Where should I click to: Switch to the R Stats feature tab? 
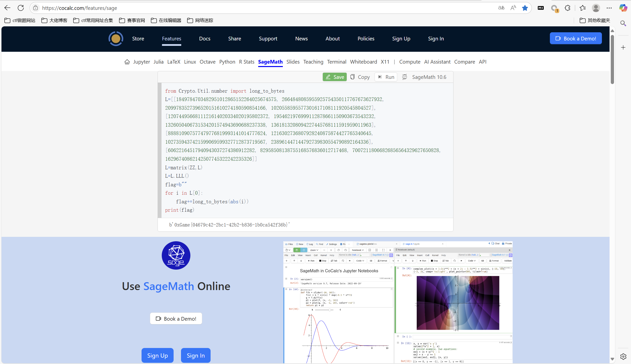(247, 62)
